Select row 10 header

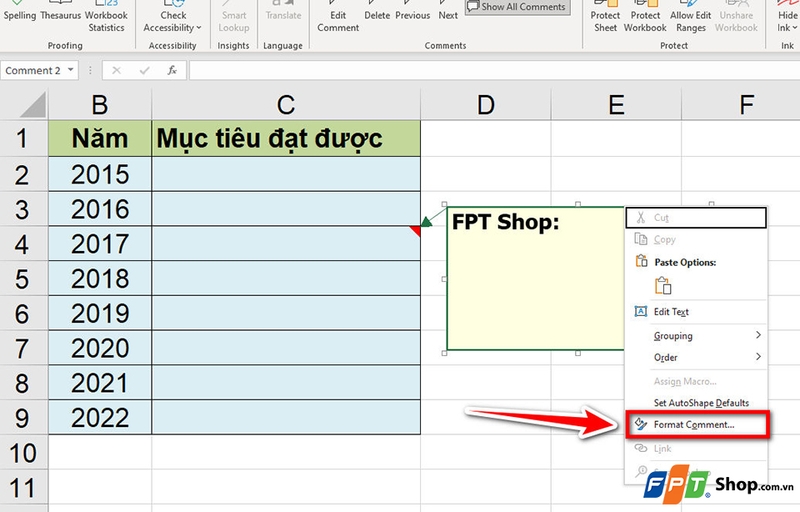pyautogui.click(x=22, y=453)
